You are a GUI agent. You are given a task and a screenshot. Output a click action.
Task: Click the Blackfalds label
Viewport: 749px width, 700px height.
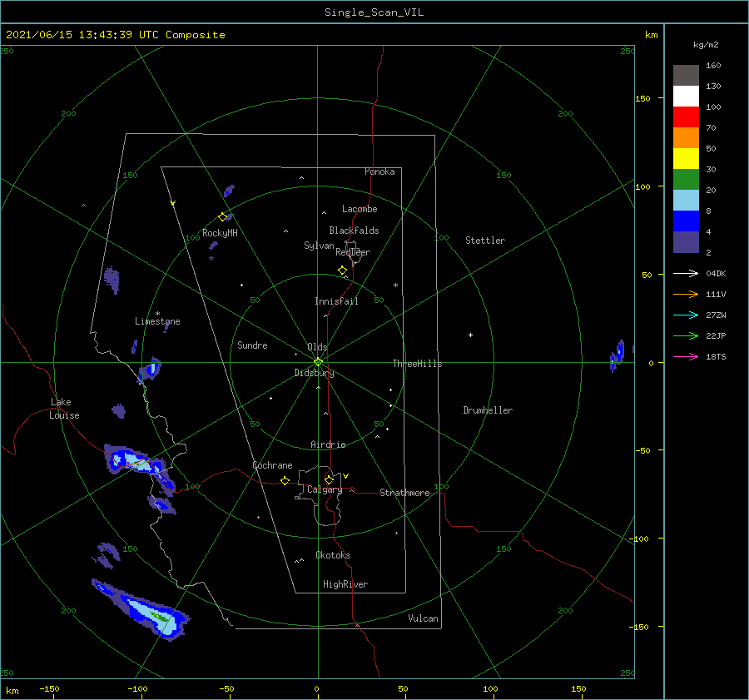point(354,231)
